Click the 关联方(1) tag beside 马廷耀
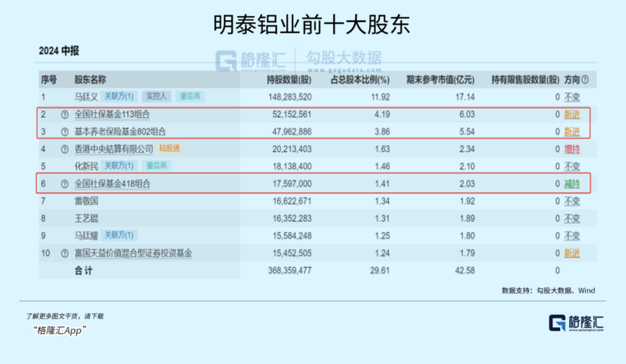626x364 pixels. 119,235
